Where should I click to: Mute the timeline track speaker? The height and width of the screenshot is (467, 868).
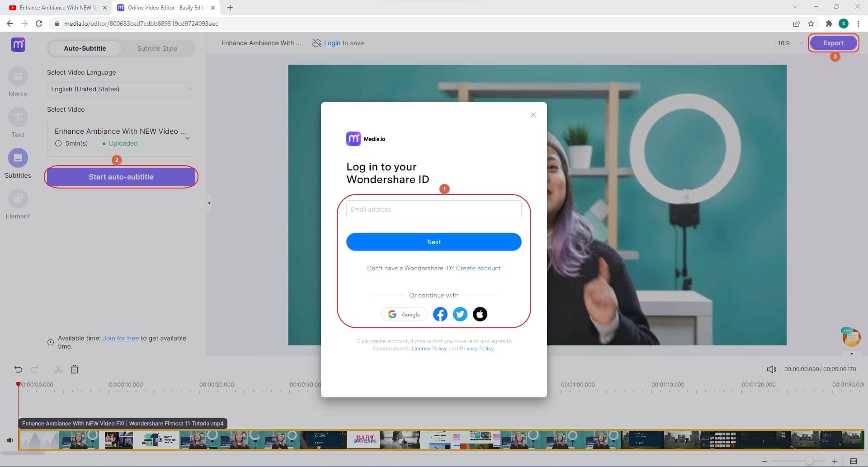[x=10, y=440]
